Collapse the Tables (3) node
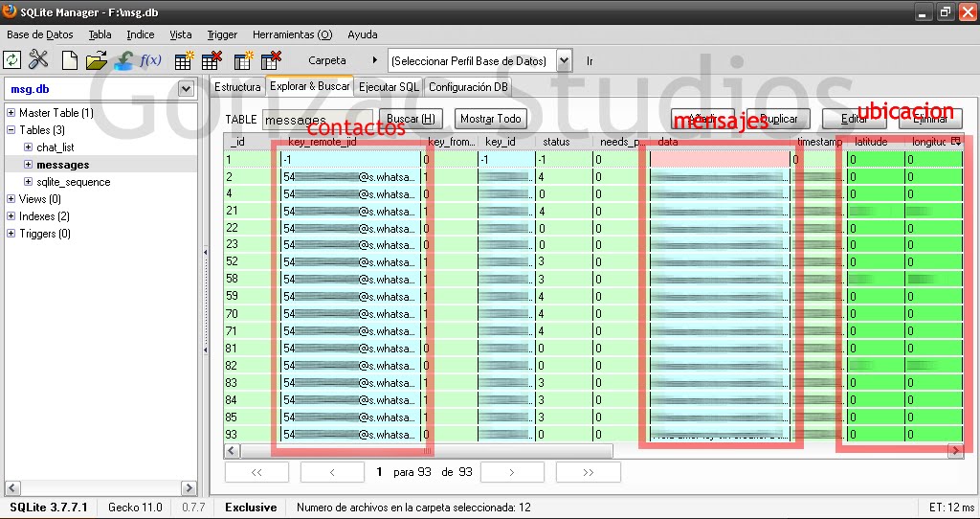 tap(11, 130)
